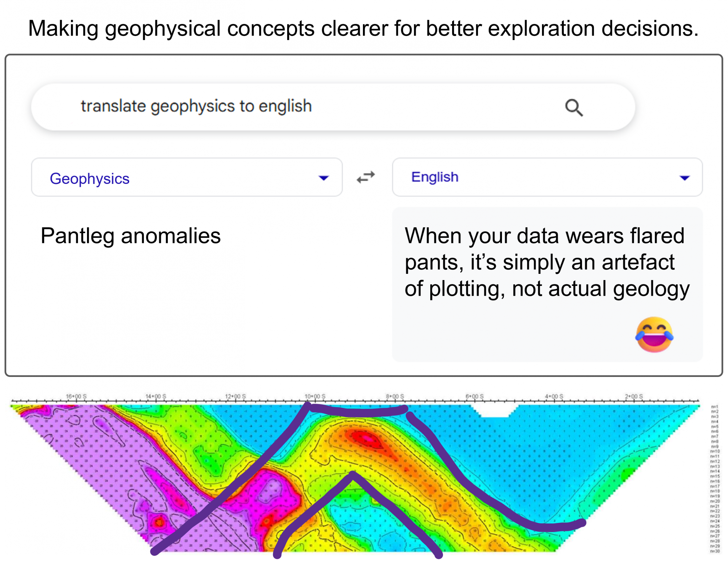Click the translated text output box
This screenshot has width=728, height=563.
point(547,284)
